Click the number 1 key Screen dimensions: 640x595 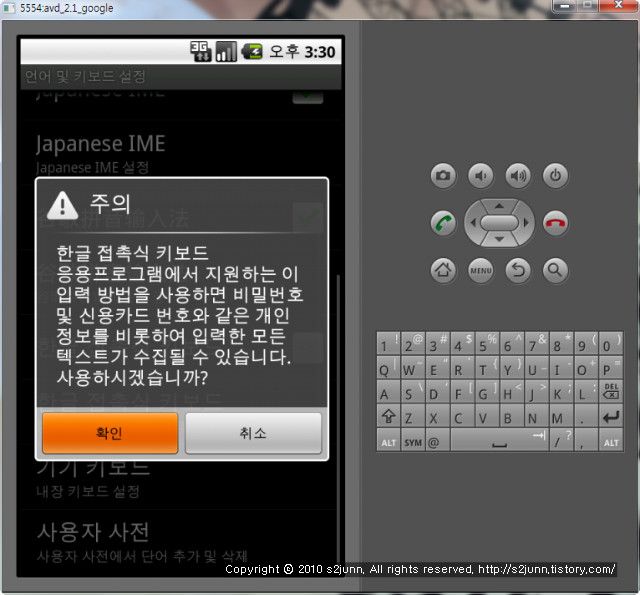point(388,343)
